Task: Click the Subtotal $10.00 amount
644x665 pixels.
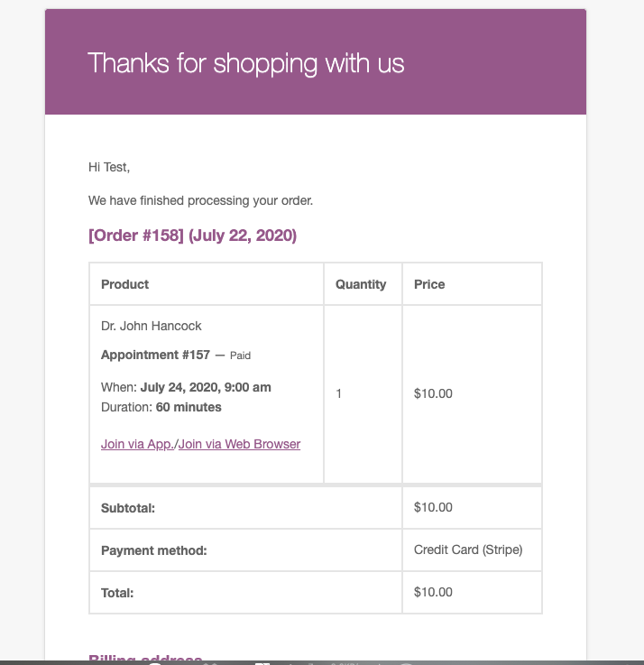Action: (x=433, y=507)
